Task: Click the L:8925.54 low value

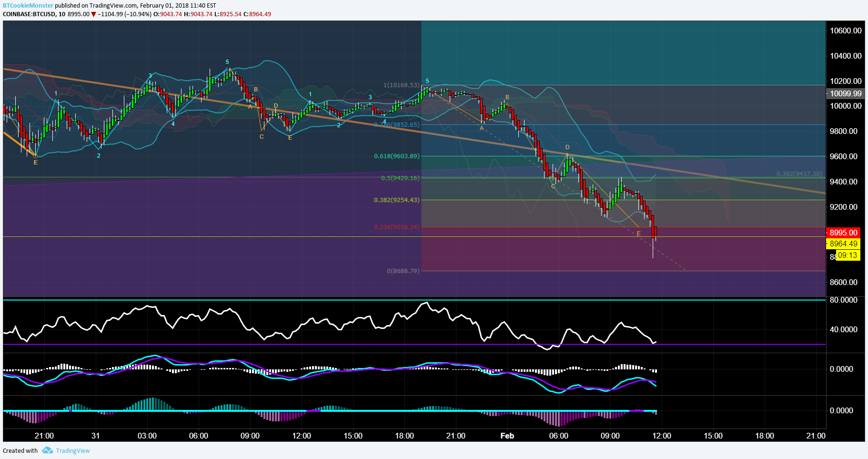Action: pos(228,14)
